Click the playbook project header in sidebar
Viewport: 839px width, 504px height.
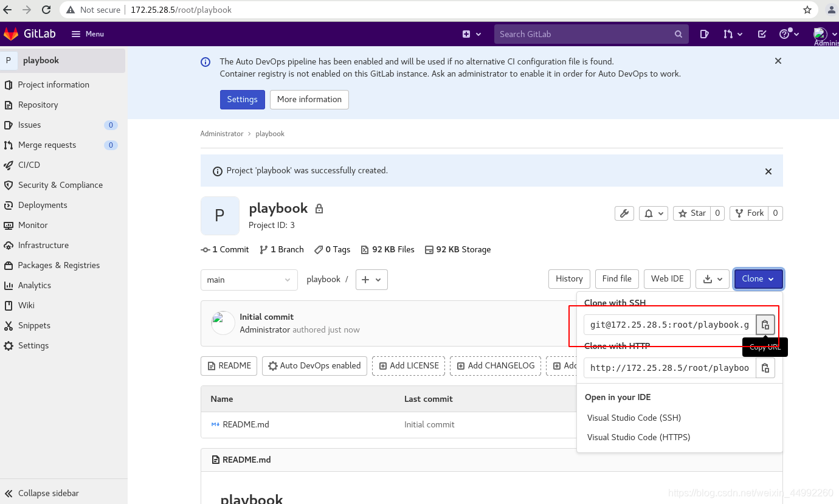63,60
